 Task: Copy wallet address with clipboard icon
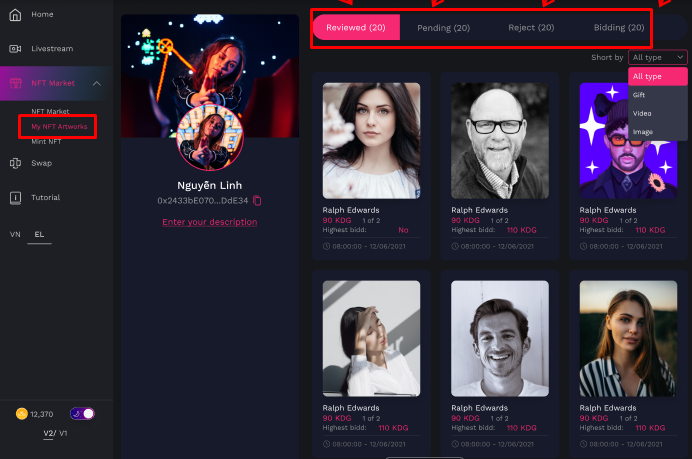click(x=257, y=201)
